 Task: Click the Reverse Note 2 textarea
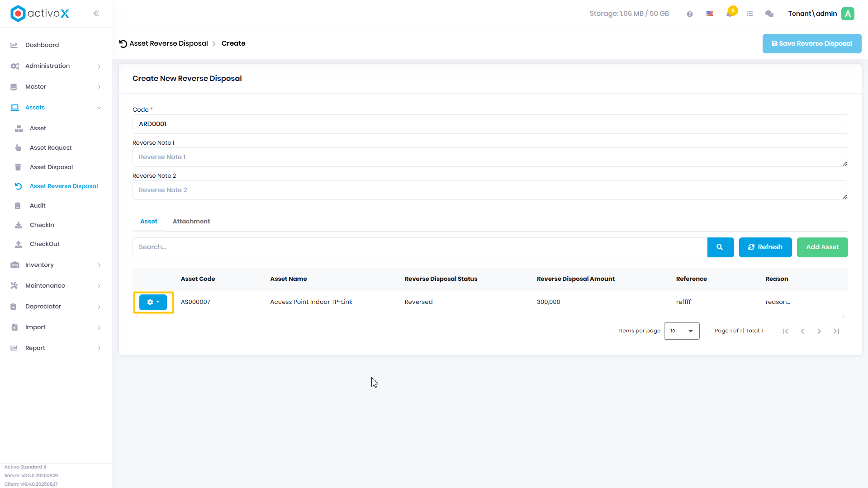490,190
